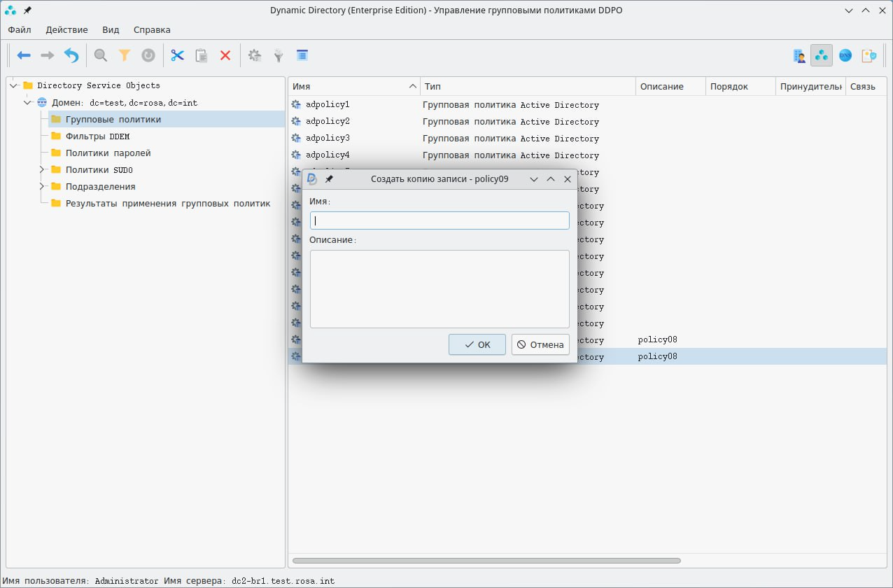This screenshot has width=893, height=588.
Task: Click the Отмена button
Action: click(540, 344)
